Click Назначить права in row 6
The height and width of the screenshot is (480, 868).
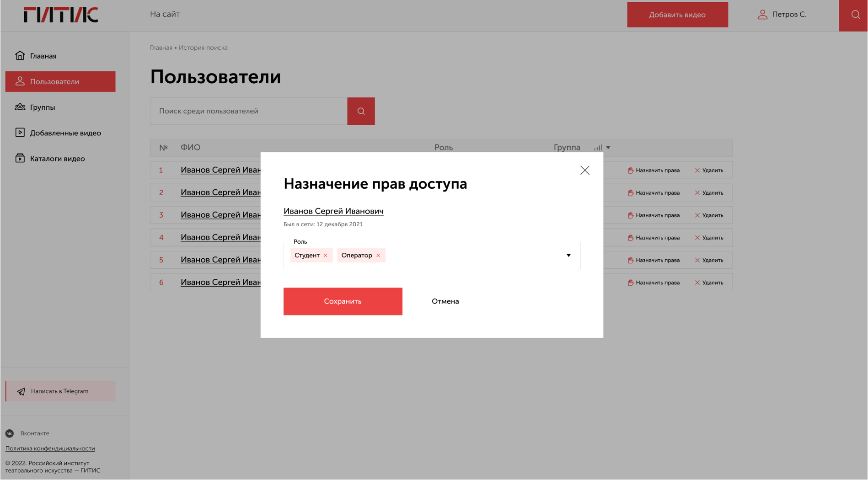pyautogui.click(x=654, y=283)
